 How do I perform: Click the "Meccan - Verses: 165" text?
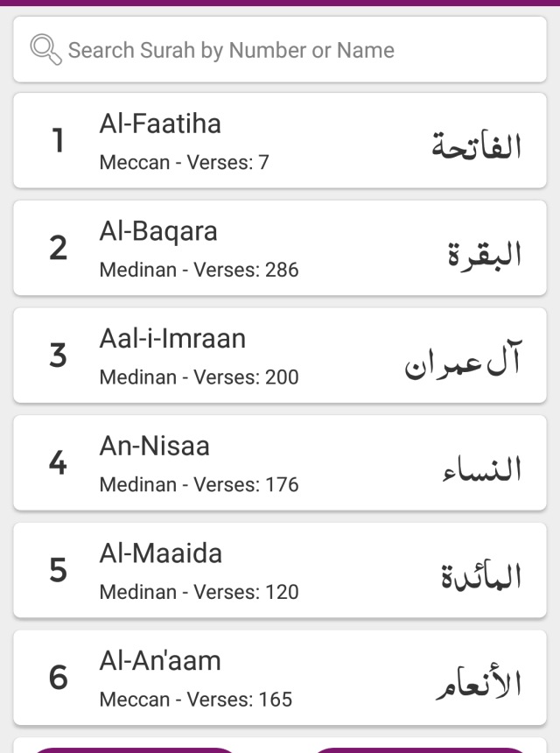(196, 700)
